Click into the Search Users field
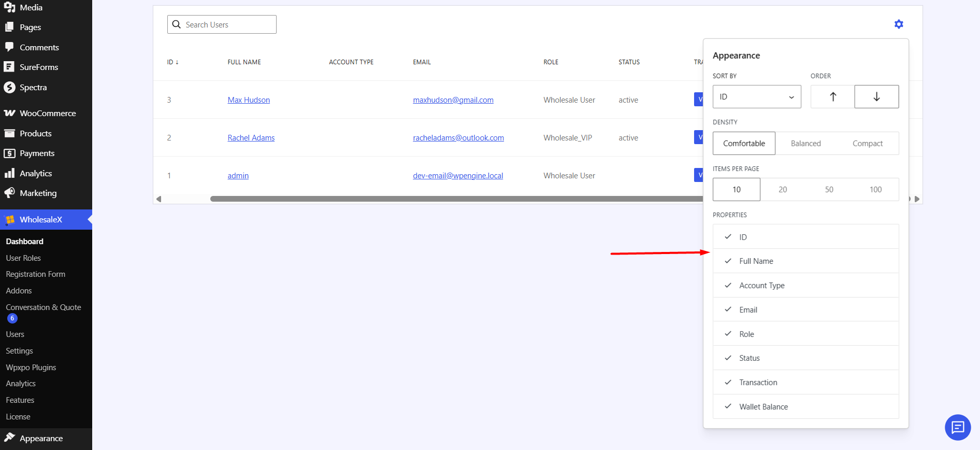Screen dimensions: 980x450 pos(222,24)
